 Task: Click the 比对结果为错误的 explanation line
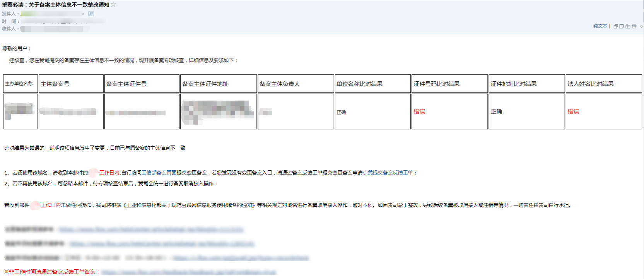(x=95, y=148)
